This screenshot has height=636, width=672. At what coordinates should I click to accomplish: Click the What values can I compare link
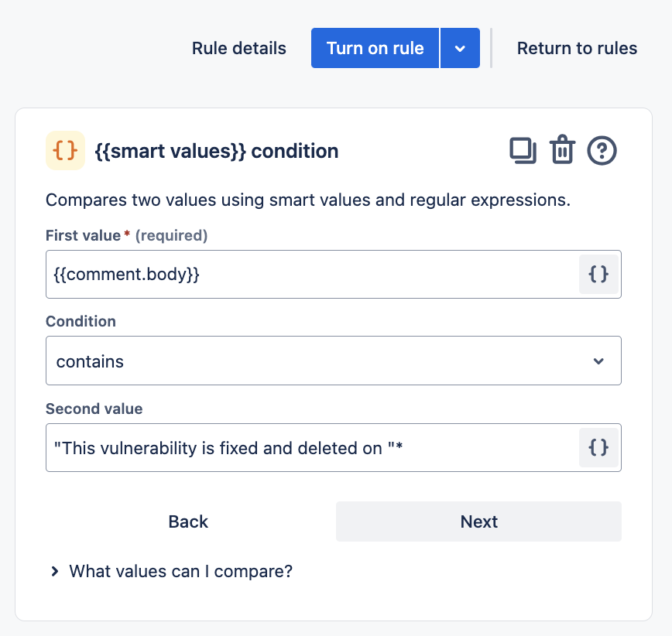(x=179, y=571)
